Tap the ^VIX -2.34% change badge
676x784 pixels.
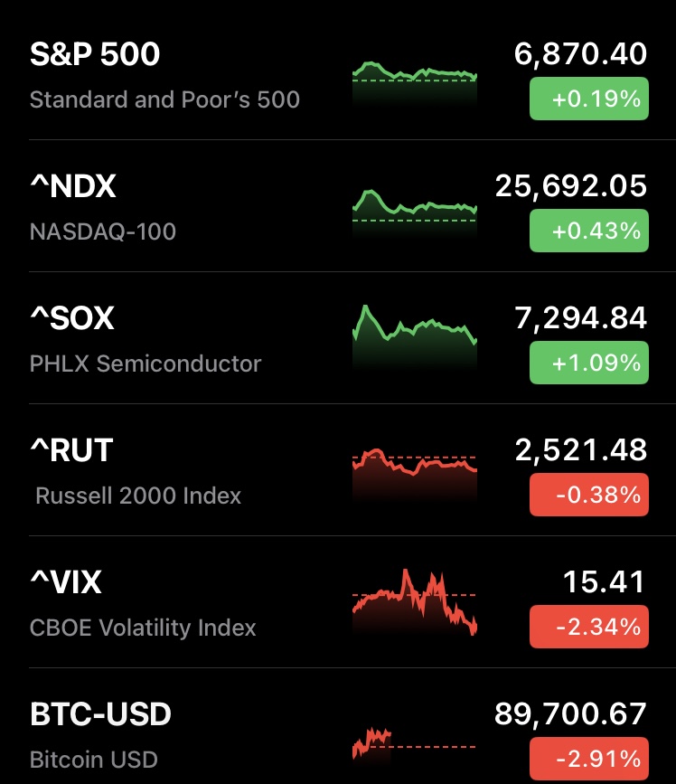[x=588, y=628]
